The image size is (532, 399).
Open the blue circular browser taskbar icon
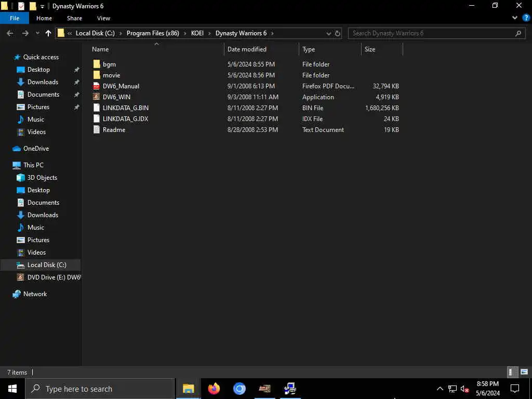(x=239, y=389)
